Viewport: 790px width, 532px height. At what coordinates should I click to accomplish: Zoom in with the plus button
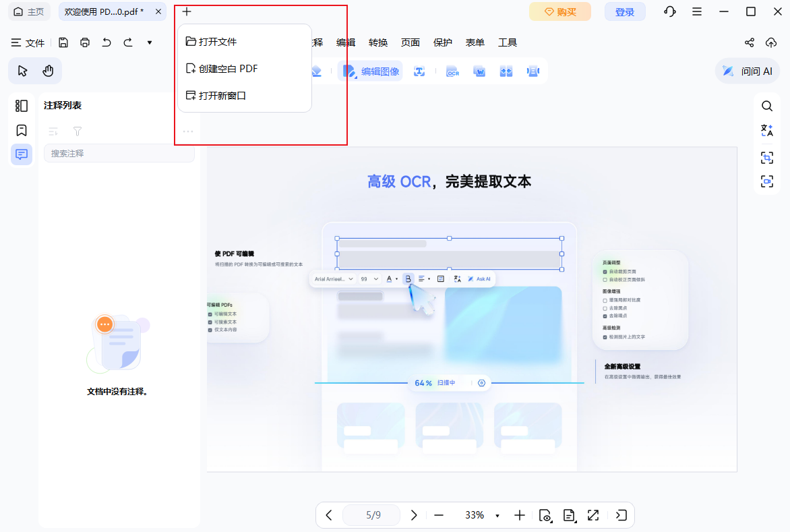pyautogui.click(x=520, y=515)
